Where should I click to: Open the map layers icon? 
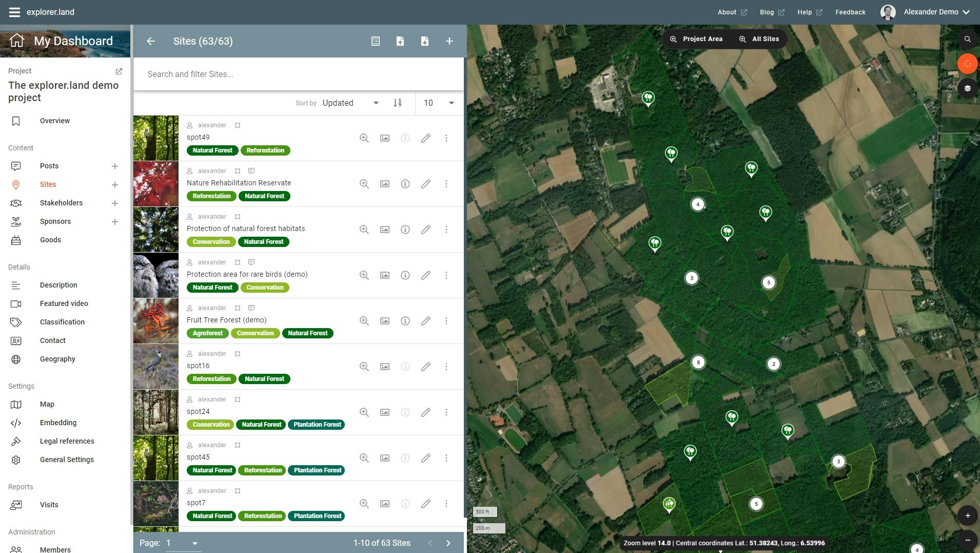pyautogui.click(x=968, y=88)
